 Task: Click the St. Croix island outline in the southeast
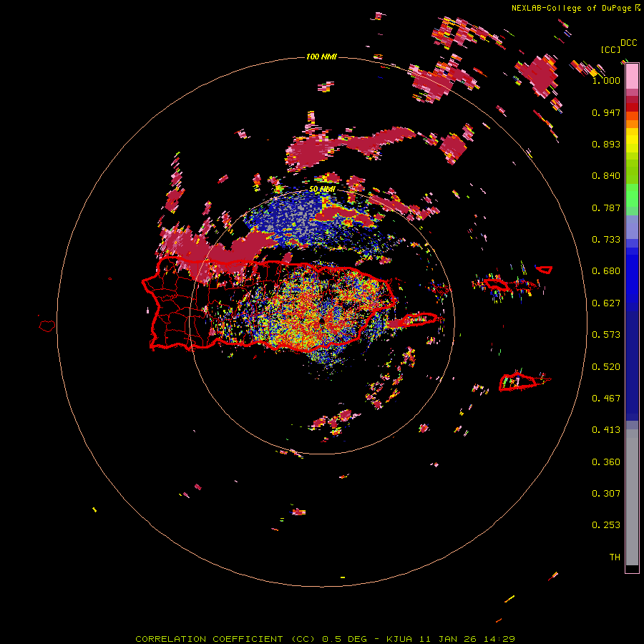(519, 382)
